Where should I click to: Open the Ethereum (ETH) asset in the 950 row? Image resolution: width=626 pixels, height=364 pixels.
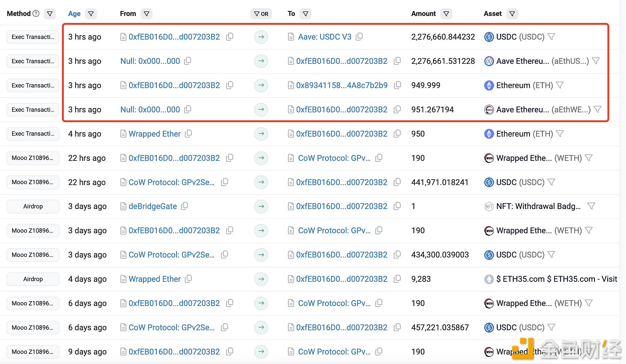[x=524, y=134]
